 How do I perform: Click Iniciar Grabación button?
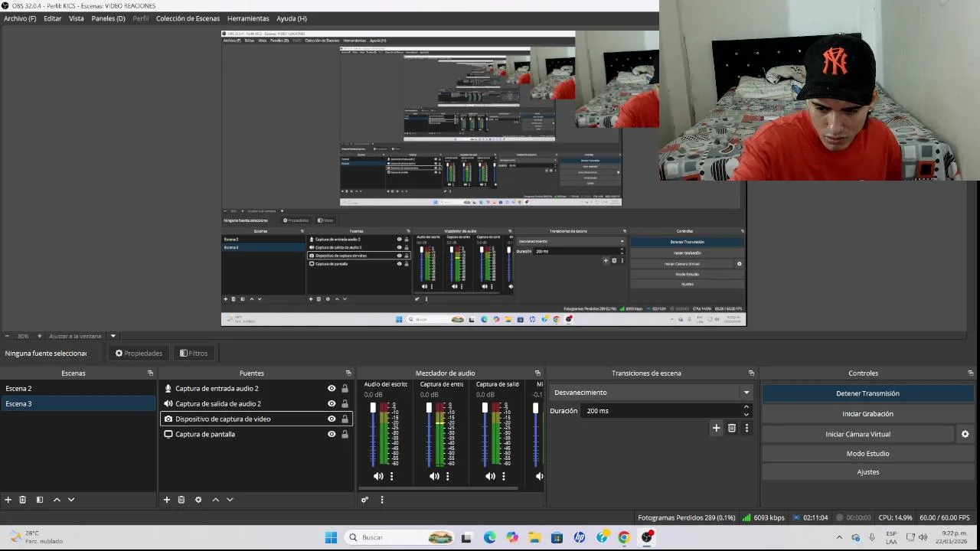[867, 414]
